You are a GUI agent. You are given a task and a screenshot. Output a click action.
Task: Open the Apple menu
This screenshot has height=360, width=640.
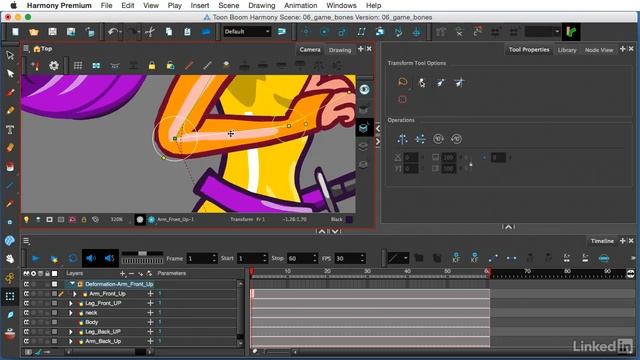[x=13, y=5]
